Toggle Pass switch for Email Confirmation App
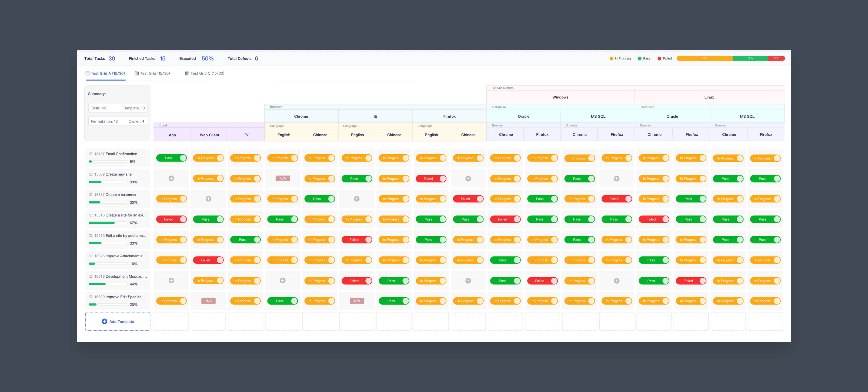Viewport: 868px width, 392px height. [172, 158]
